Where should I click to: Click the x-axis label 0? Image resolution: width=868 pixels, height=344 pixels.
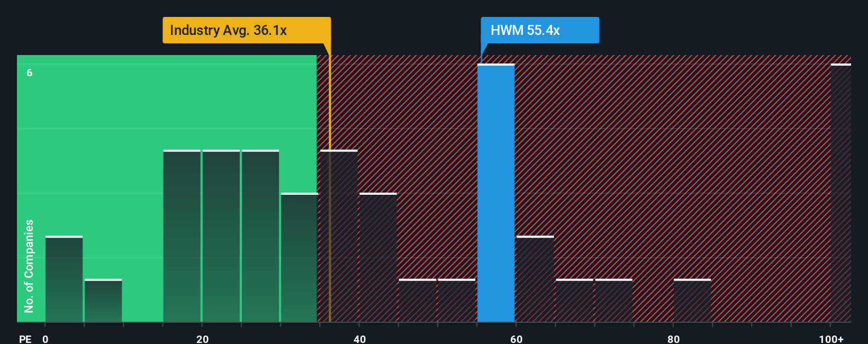[x=46, y=339]
